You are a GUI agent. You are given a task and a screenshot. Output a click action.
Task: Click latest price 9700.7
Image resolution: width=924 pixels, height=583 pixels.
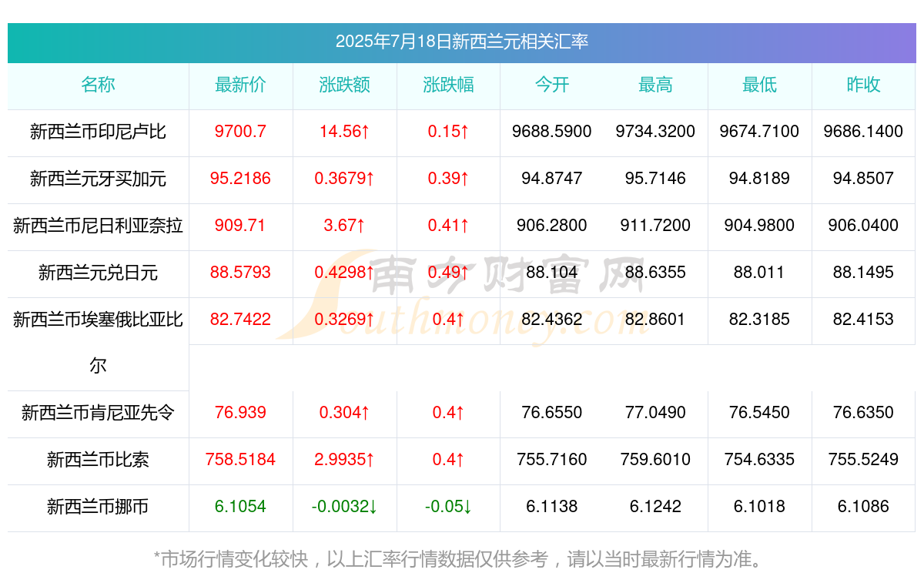click(x=240, y=132)
